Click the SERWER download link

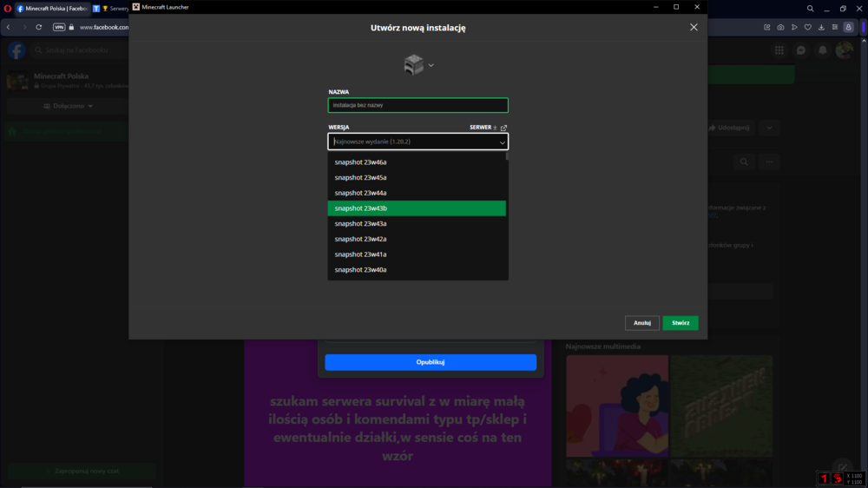(483, 128)
